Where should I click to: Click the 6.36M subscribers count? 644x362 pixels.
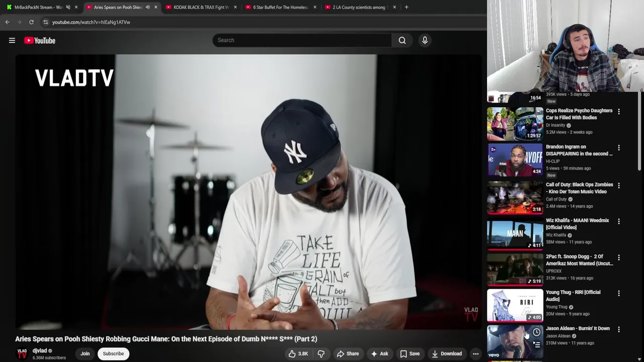click(49, 358)
